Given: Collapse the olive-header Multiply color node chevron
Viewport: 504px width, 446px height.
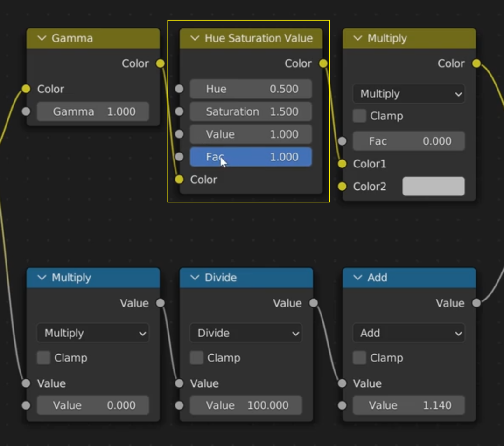Looking at the screenshot, I should pos(358,38).
